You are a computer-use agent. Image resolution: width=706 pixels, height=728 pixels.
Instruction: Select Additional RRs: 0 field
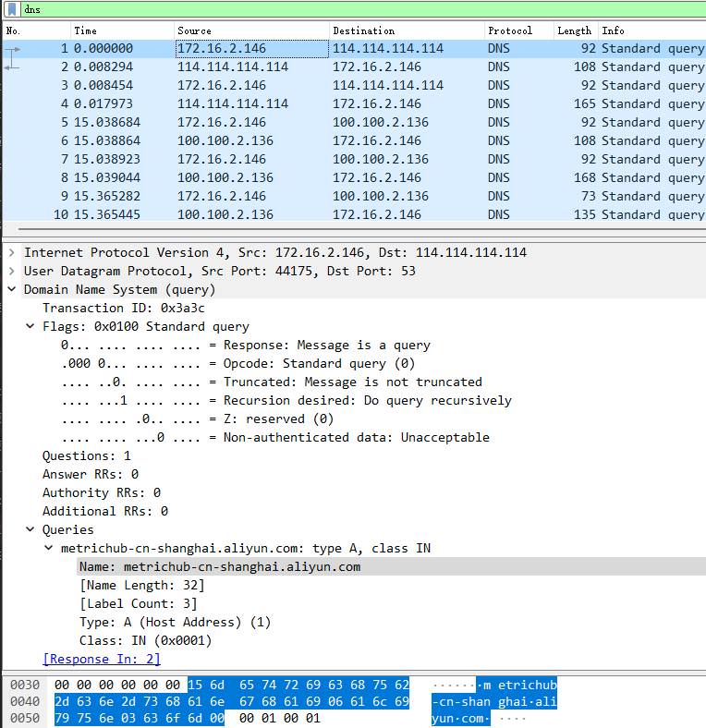[105, 512]
